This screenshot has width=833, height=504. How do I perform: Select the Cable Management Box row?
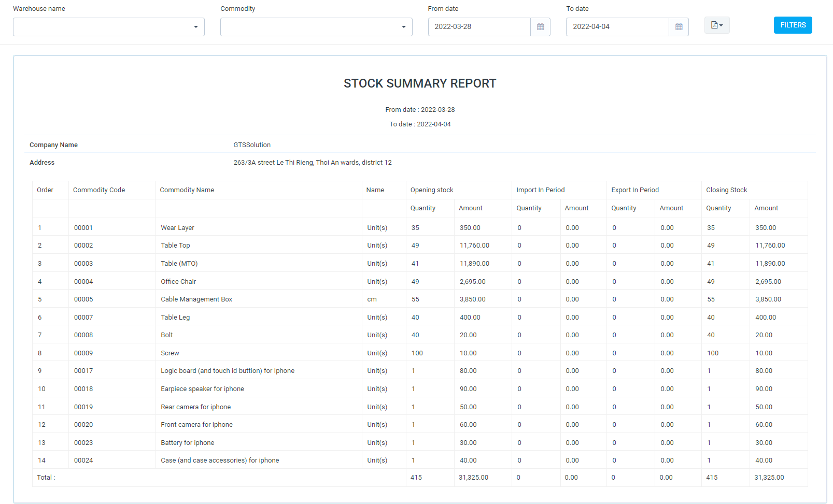(196, 299)
